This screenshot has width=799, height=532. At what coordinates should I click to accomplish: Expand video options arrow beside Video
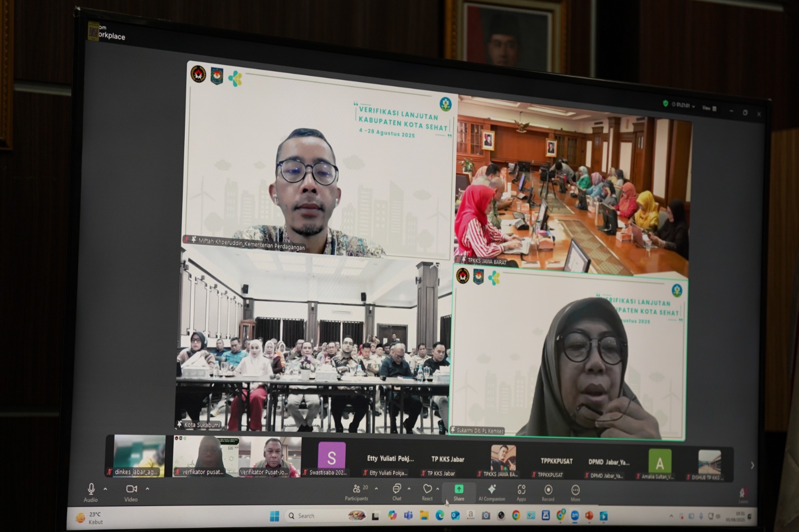coord(147,489)
